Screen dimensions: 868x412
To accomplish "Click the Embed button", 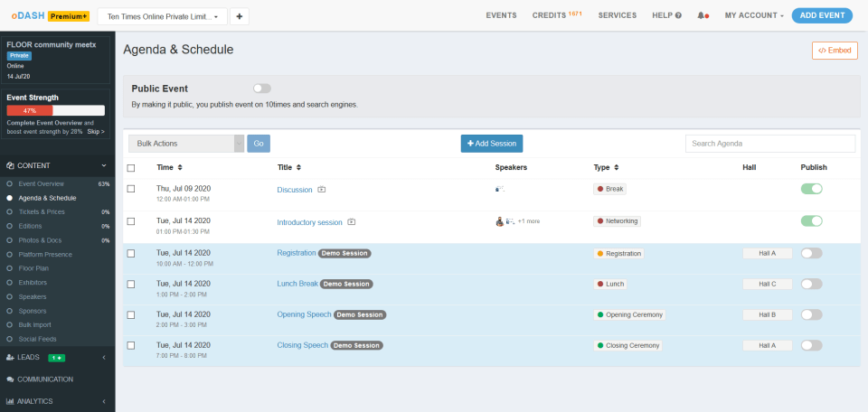I will coord(835,50).
